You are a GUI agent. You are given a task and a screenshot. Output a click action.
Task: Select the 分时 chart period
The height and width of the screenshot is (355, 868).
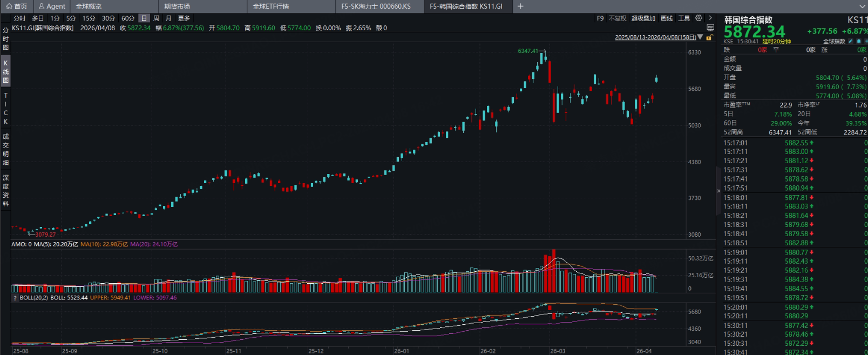coord(19,18)
